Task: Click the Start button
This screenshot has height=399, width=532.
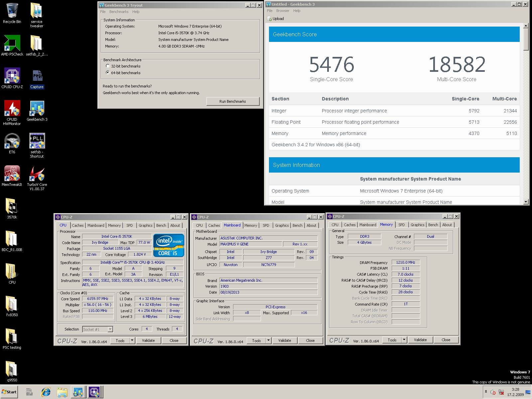Action: click(9, 392)
